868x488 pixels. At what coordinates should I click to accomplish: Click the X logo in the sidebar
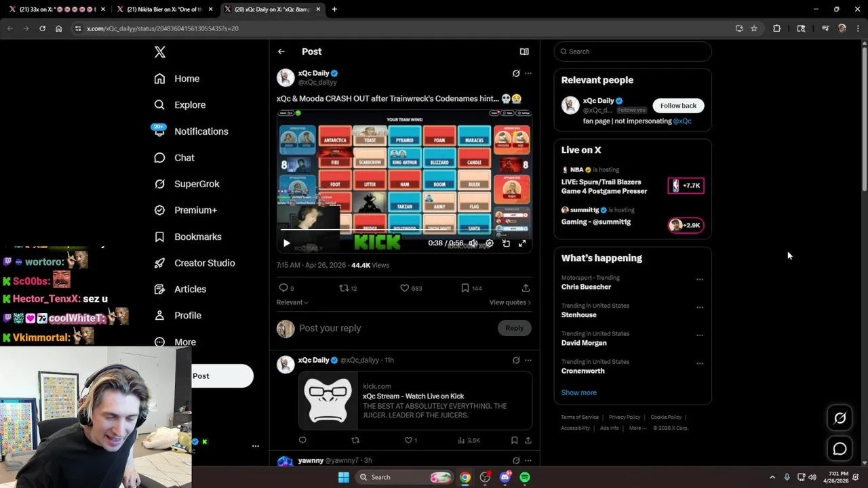(x=159, y=52)
